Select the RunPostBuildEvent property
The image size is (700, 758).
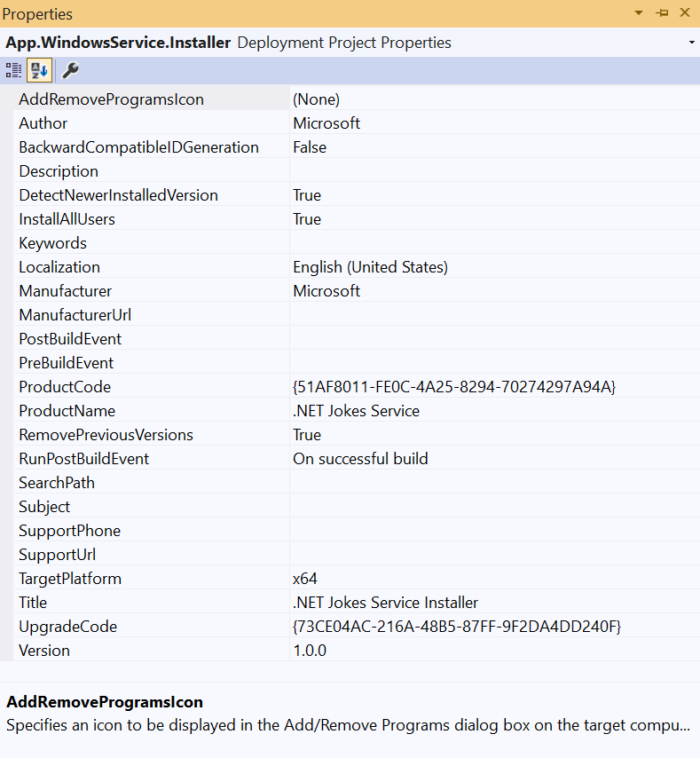click(x=84, y=459)
